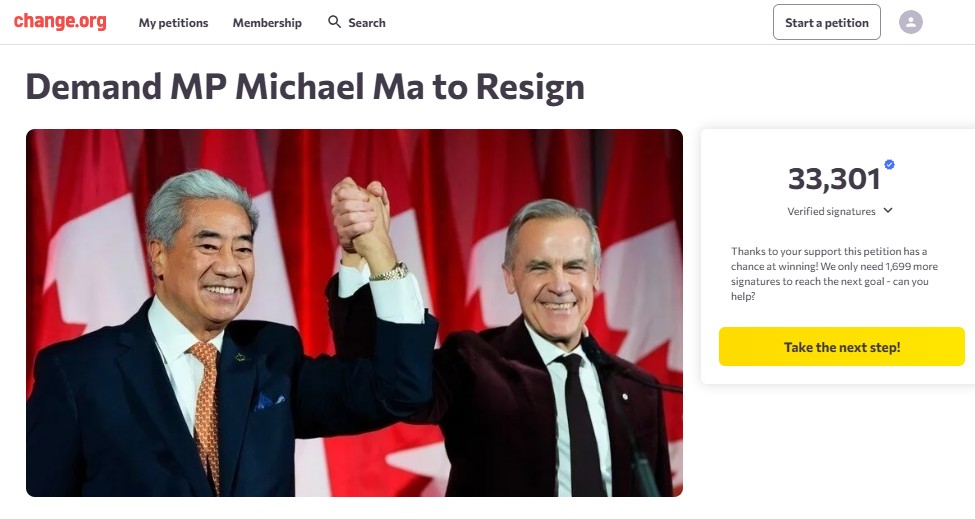
Task: Expand the Verified signatures chevron
Action: click(x=888, y=211)
